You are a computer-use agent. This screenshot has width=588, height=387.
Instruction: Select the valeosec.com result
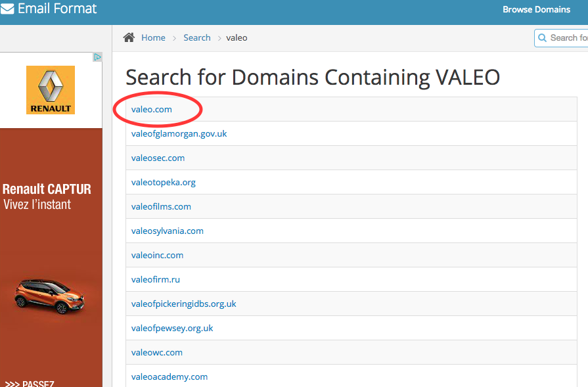pos(158,158)
